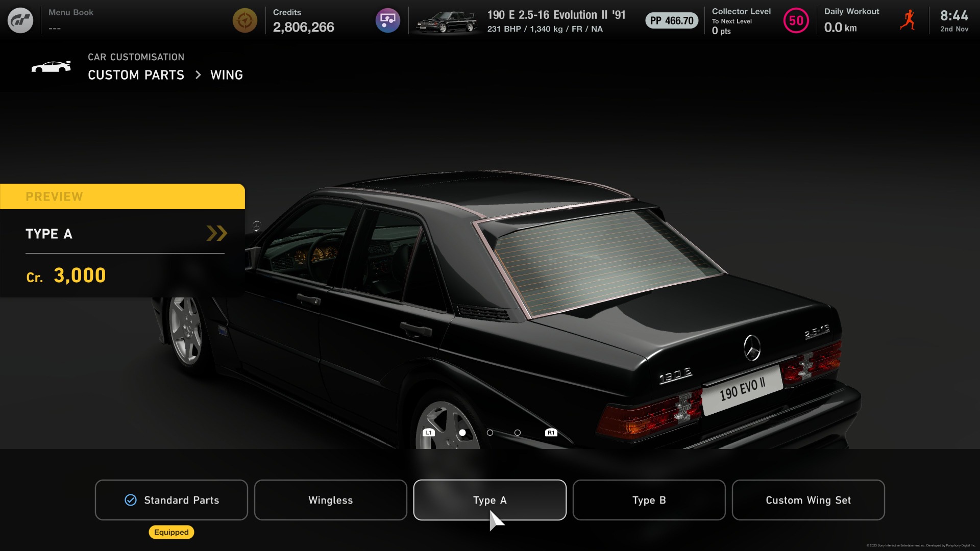This screenshot has width=980, height=551.
Task: Click the Menu Book label
Action: point(71,12)
